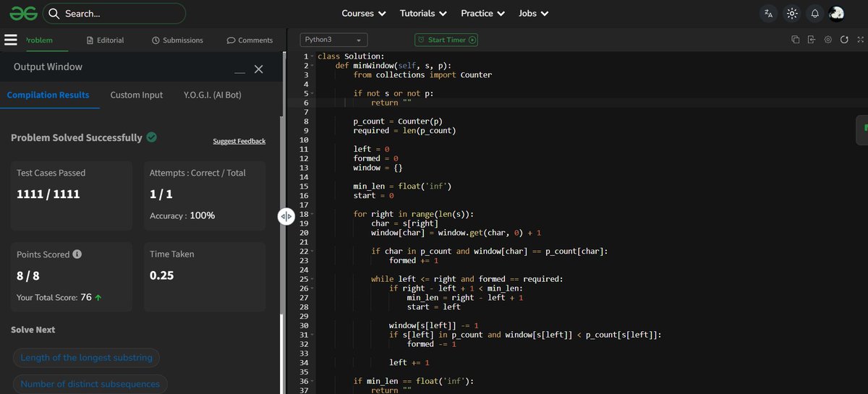The height and width of the screenshot is (394, 868).
Task: Place cursor on return line 6 in editor
Action: coord(391,103)
